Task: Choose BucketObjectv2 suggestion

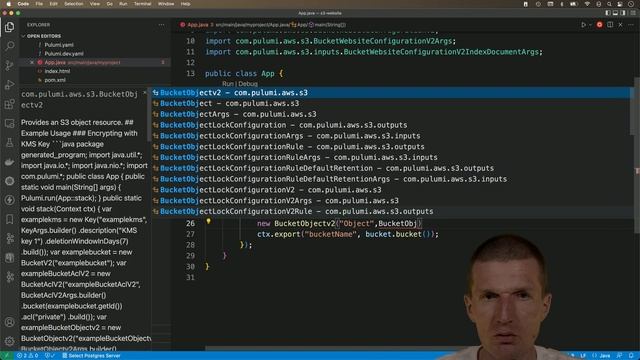Action: pyautogui.click(x=391, y=93)
